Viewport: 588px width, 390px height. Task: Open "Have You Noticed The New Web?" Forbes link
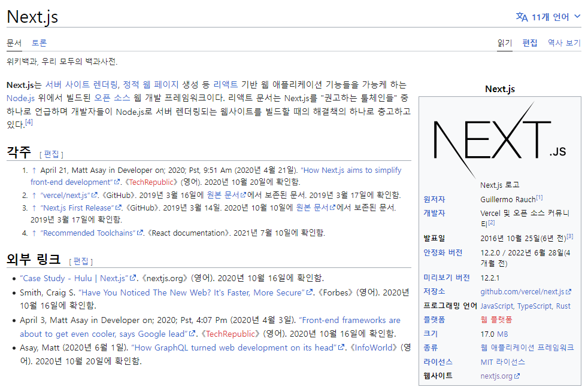click(196, 292)
